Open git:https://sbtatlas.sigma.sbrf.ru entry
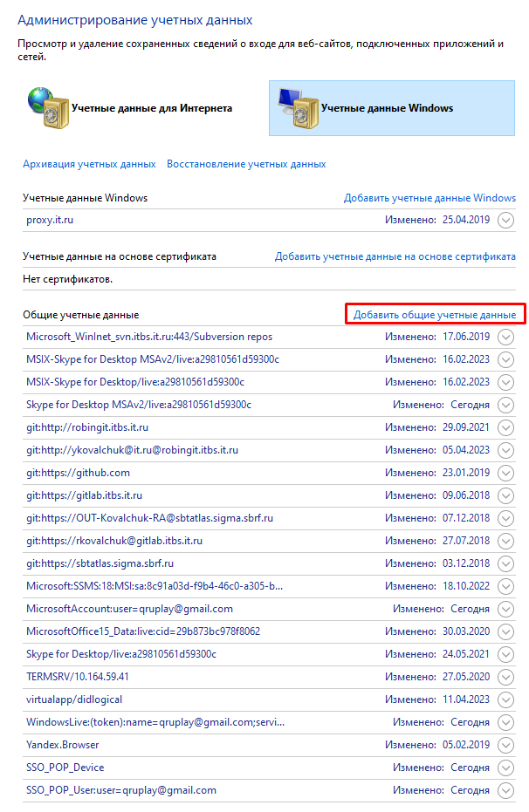 (x=100, y=564)
